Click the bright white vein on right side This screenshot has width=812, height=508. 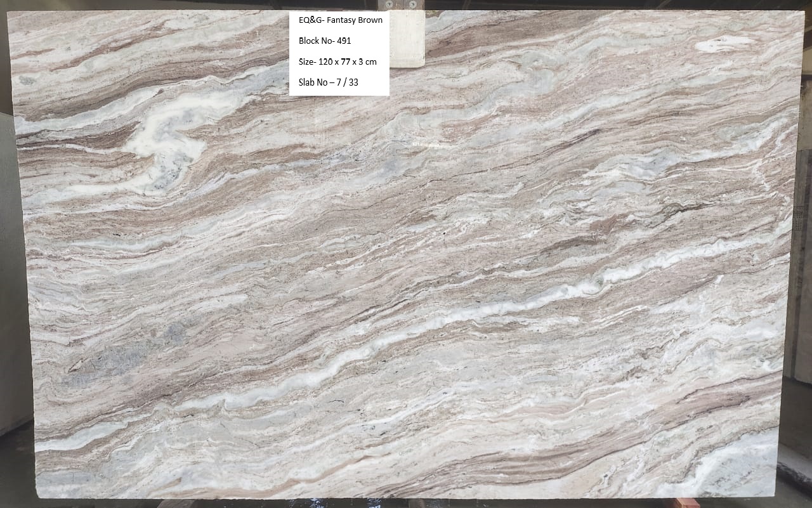click(685, 254)
